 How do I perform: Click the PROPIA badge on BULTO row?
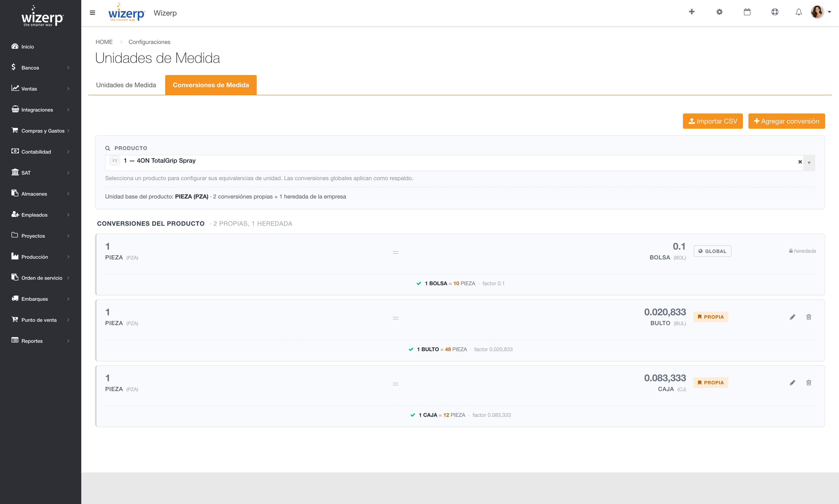pos(711,317)
